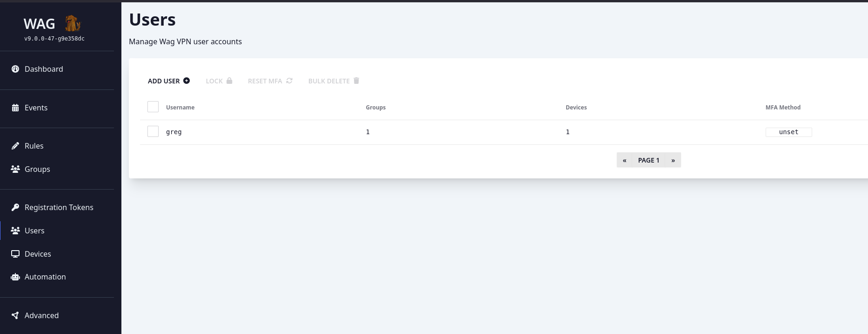The width and height of the screenshot is (868, 334).
Task: Click the Dashboard gauge icon in sidebar
Action: tap(15, 69)
